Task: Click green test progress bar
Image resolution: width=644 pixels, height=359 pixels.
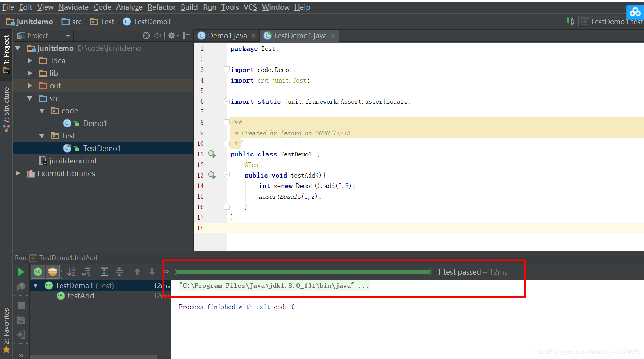Action: tap(303, 272)
